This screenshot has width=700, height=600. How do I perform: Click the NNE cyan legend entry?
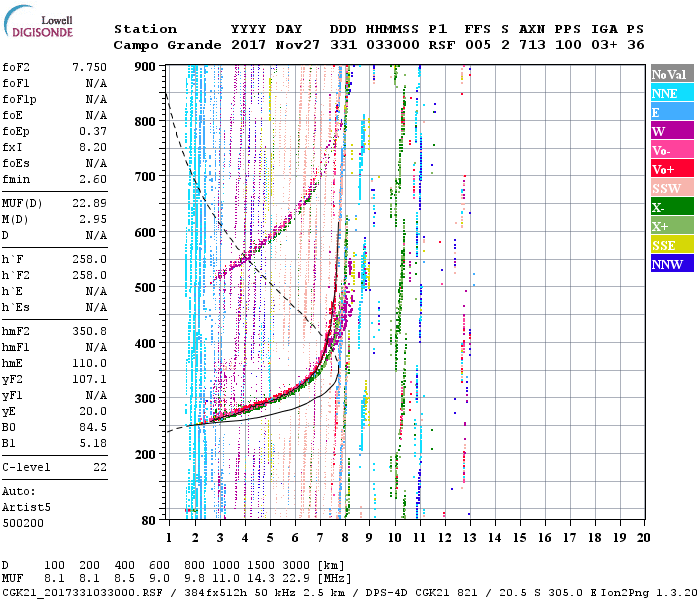tap(670, 94)
